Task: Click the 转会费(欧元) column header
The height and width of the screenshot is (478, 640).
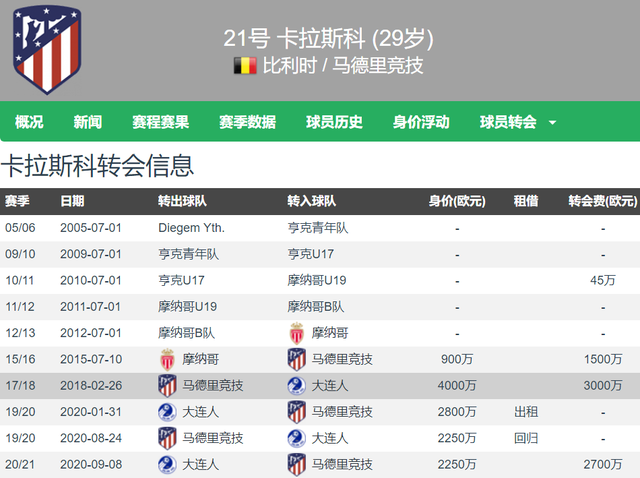Action: click(x=602, y=201)
